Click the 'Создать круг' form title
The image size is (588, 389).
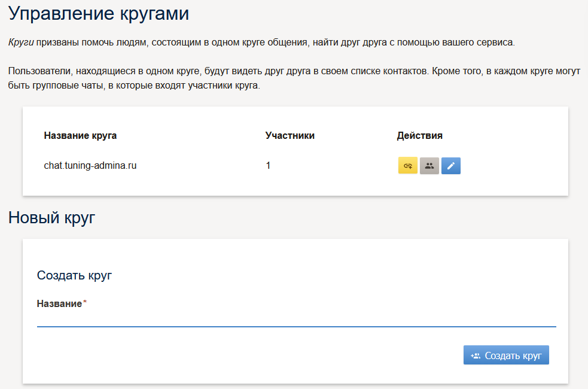click(x=74, y=275)
